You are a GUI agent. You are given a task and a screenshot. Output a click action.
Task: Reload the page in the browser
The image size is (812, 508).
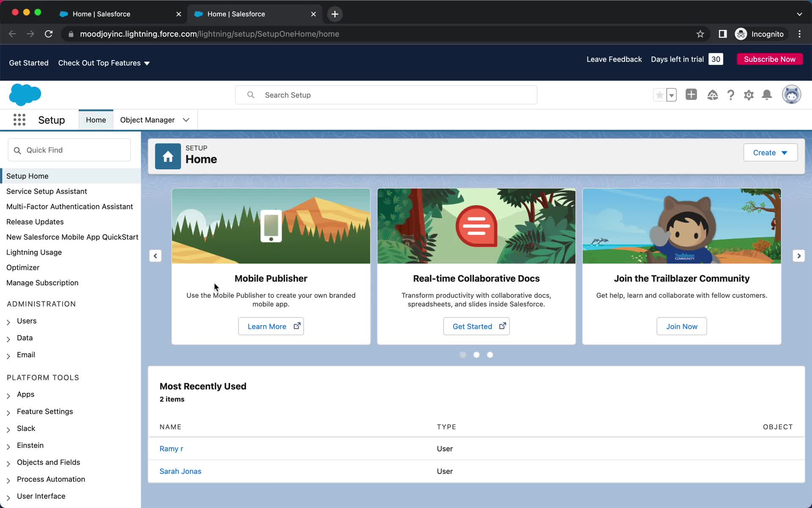pyautogui.click(x=49, y=34)
